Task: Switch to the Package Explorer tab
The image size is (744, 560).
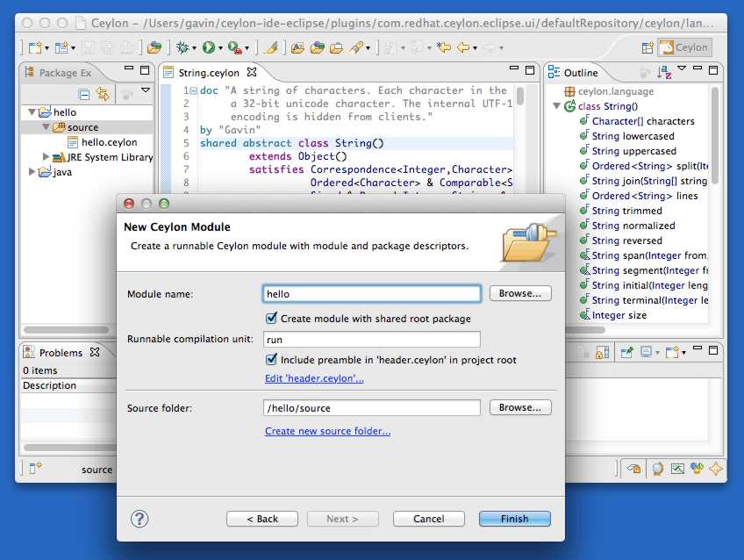Action: point(59,73)
